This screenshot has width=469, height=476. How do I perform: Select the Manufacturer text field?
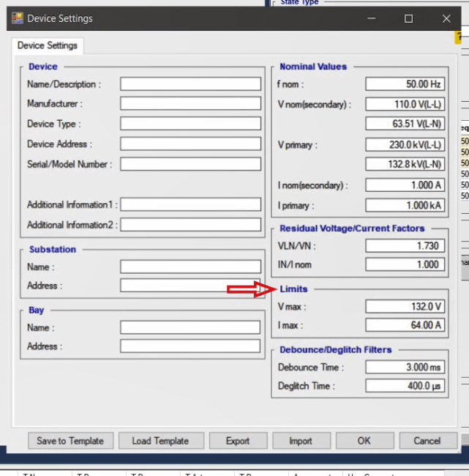click(x=190, y=104)
